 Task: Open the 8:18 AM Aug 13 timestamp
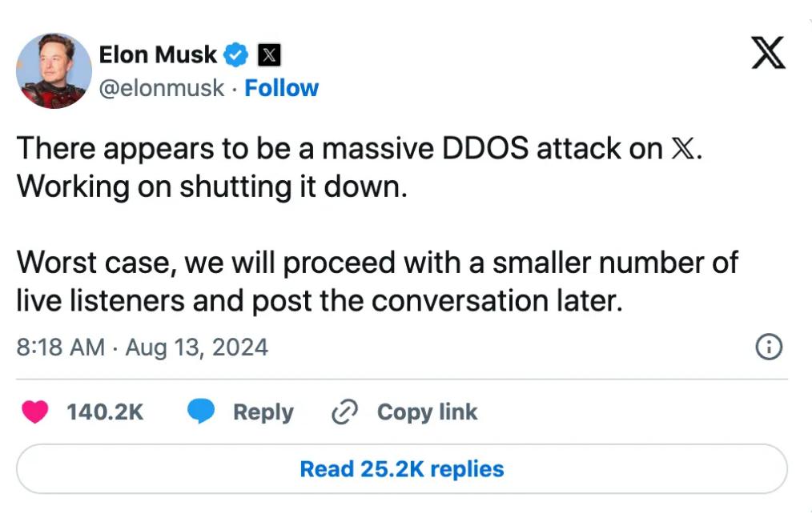[143, 347]
